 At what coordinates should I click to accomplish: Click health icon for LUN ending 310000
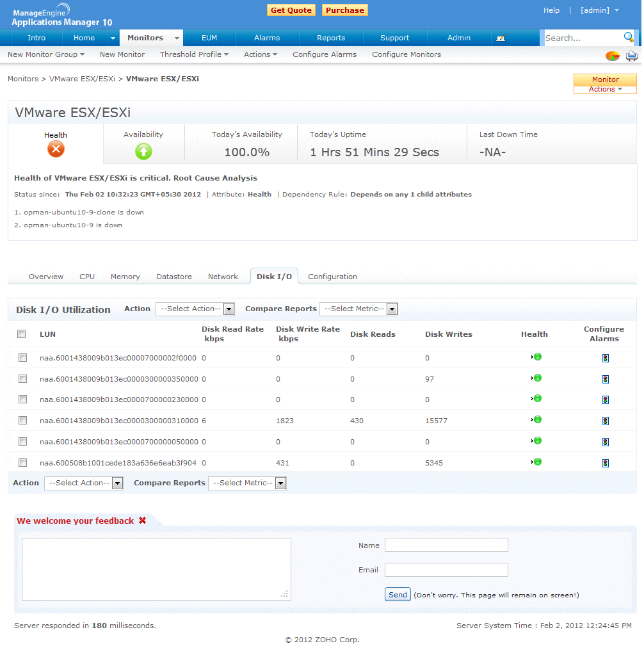pyautogui.click(x=536, y=419)
